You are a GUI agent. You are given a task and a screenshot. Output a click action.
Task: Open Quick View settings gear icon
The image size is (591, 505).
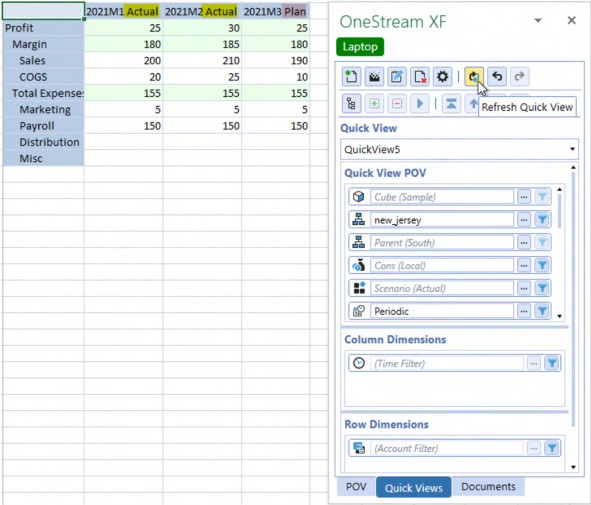pyautogui.click(x=442, y=77)
